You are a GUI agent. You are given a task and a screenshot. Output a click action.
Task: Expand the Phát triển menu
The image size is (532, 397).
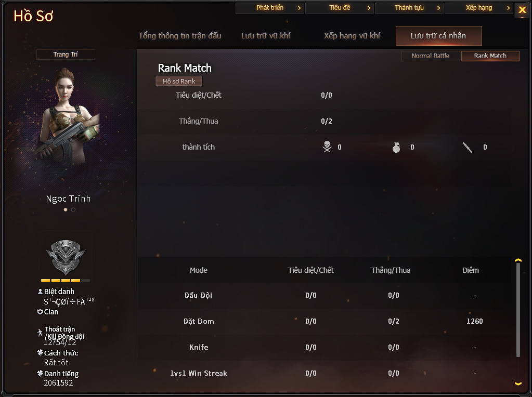(x=270, y=8)
